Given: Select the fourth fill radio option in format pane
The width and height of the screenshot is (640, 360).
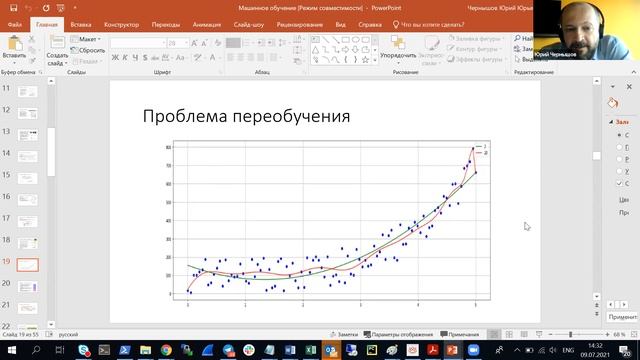Looking at the screenshot, I should (x=619, y=171).
